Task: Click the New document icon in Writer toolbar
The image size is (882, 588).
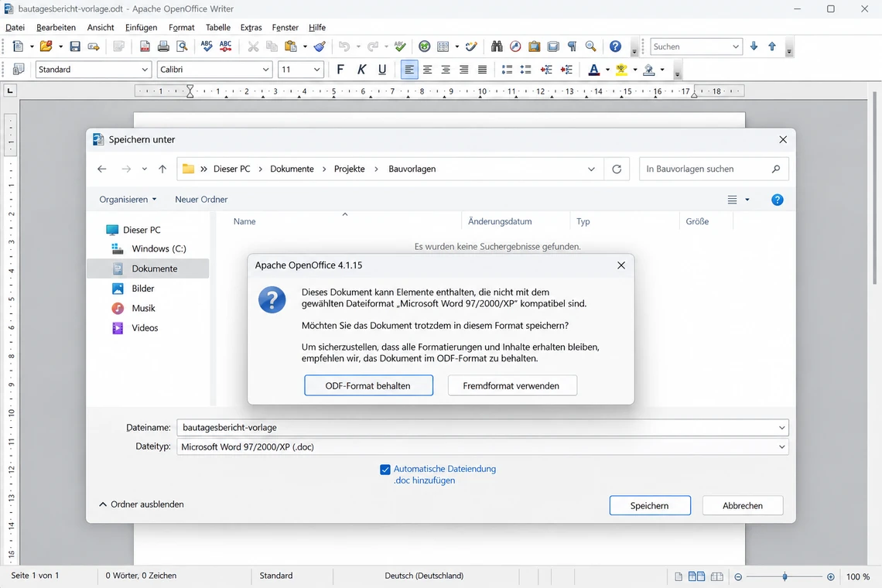Action: pos(18,46)
